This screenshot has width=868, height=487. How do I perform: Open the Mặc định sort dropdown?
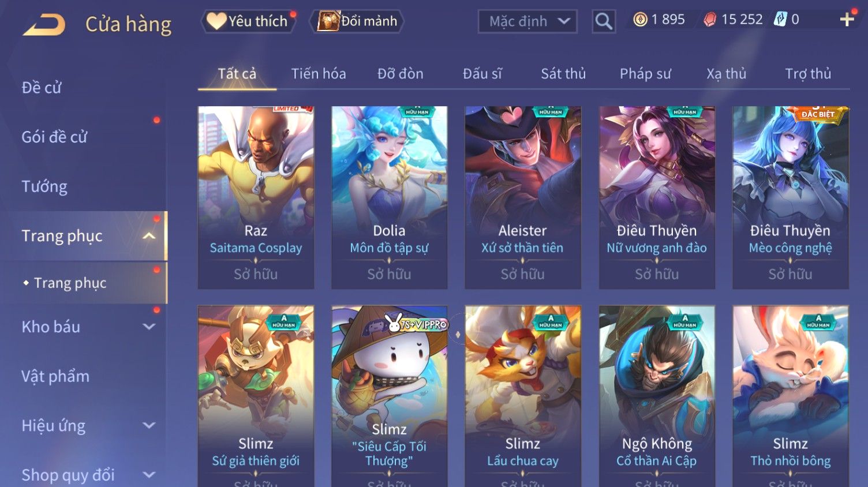tap(527, 21)
